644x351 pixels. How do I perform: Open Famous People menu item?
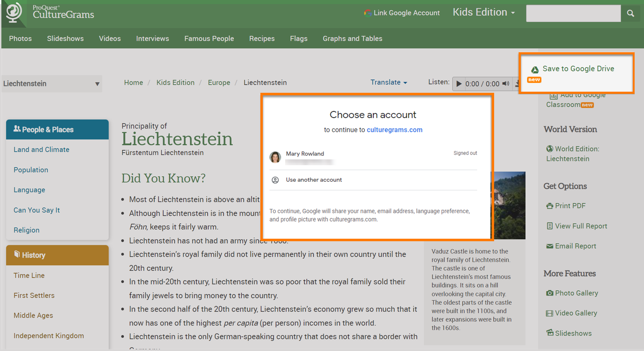point(209,38)
